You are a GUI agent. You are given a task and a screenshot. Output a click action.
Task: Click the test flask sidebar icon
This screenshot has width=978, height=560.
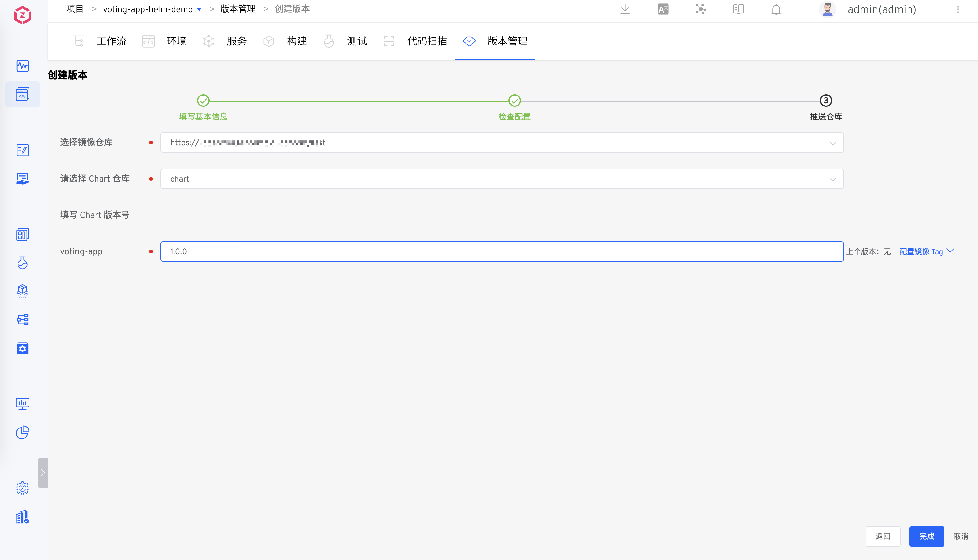click(22, 263)
